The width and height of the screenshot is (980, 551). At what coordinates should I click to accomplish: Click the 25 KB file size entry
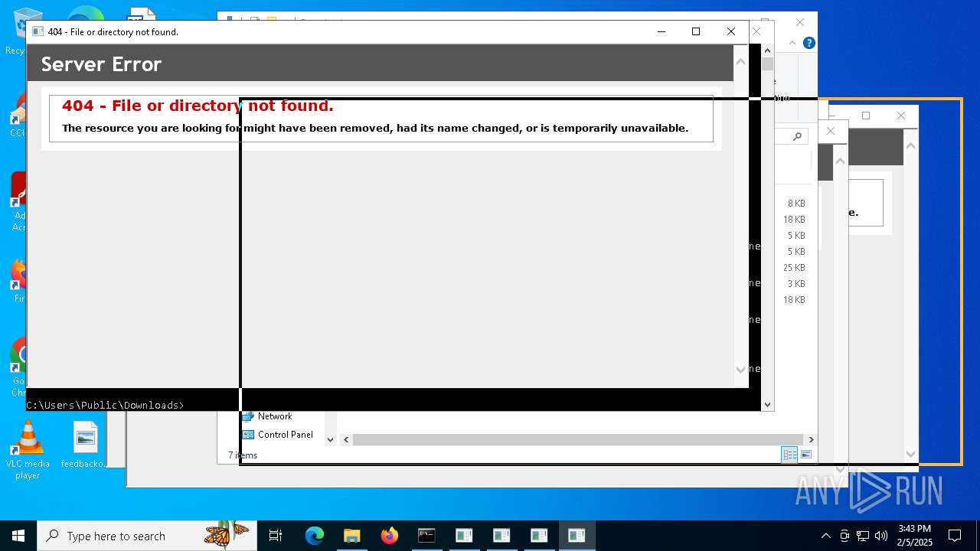click(x=794, y=268)
